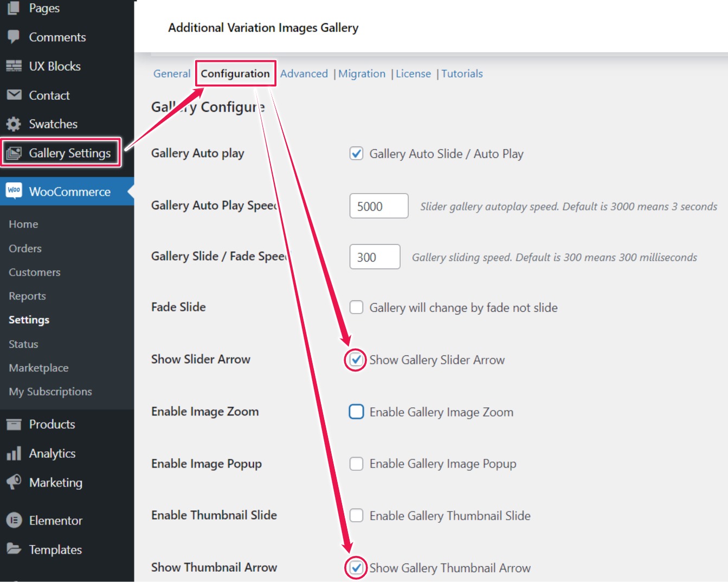Click the Contact envelope icon
Viewport: 728px width, 582px height.
[14, 95]
